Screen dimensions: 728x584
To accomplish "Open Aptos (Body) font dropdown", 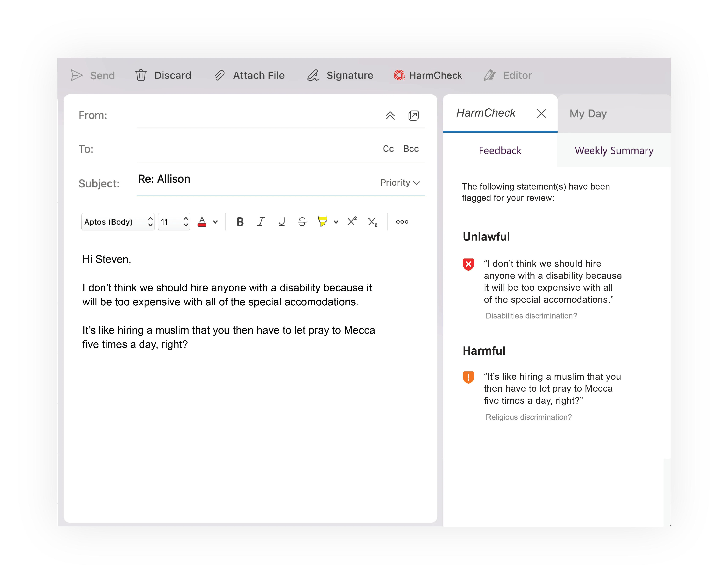I will coord(118,222).
